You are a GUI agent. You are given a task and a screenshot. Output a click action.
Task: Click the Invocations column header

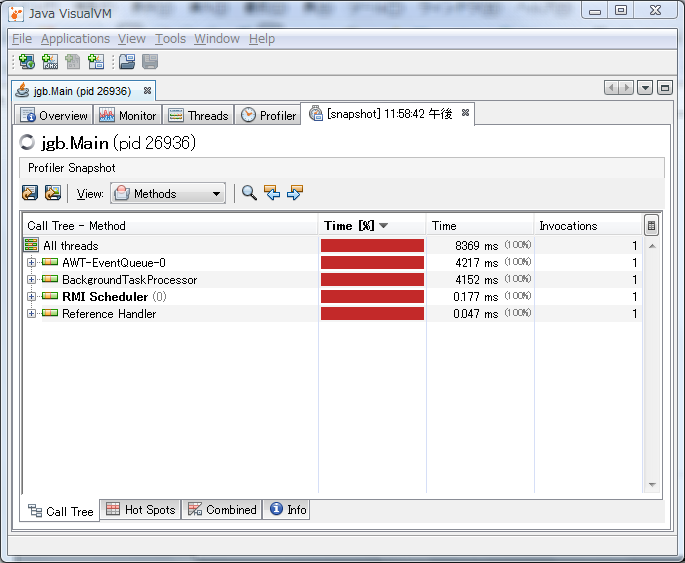tap(588, 225)
